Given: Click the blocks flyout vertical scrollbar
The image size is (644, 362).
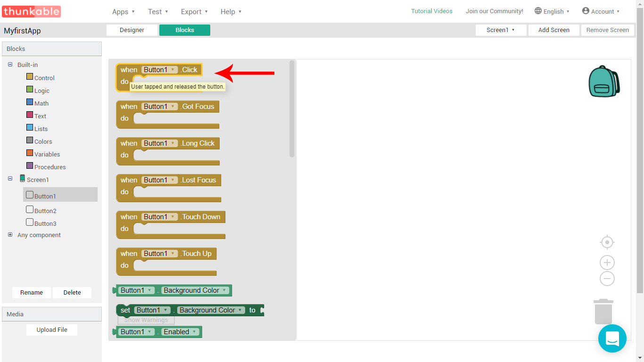Looking at the screenshot, I should pos(292,108).
